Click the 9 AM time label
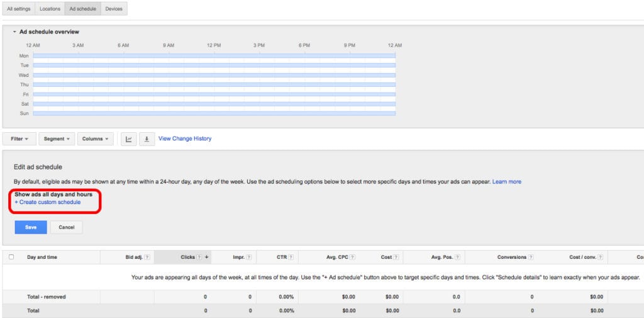 [169, 45]
